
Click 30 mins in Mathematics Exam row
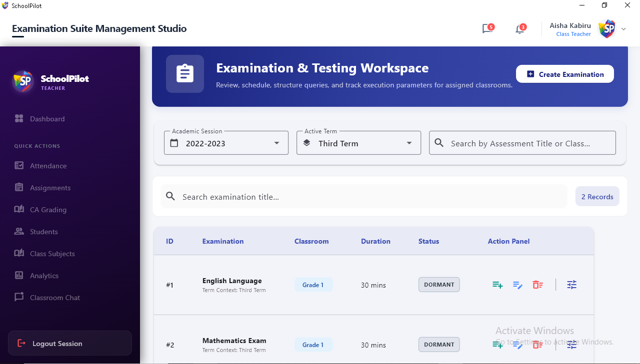[x=373, y=345]
